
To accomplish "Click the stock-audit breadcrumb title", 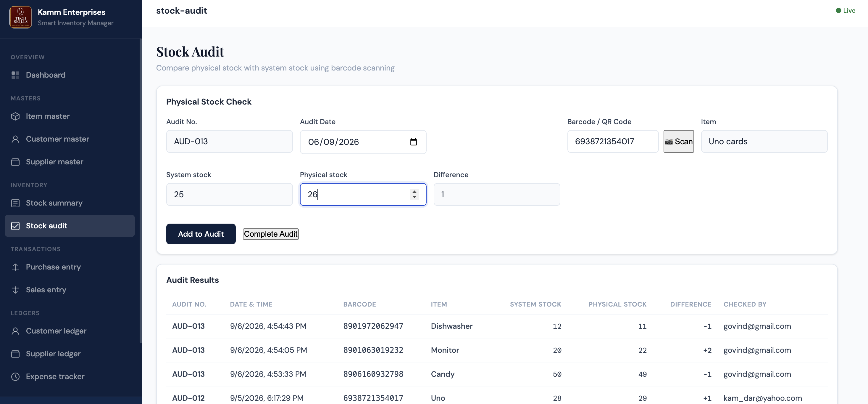I will [181, 10].
